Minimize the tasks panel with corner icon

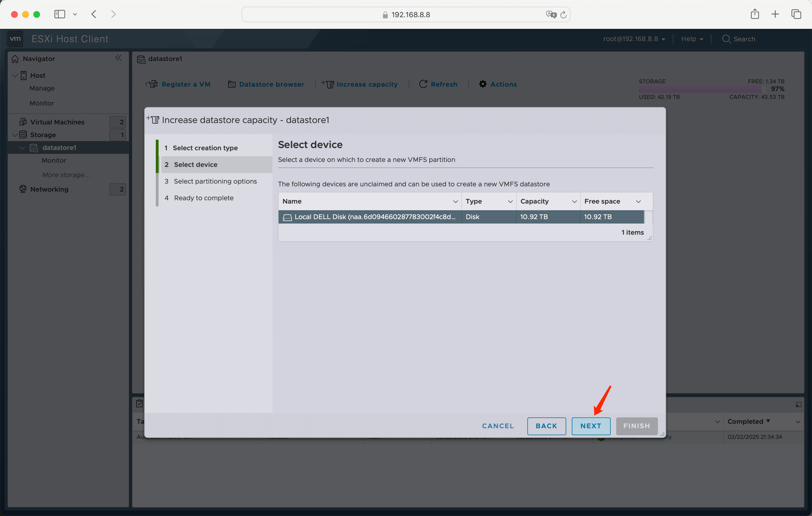(798, 405)
